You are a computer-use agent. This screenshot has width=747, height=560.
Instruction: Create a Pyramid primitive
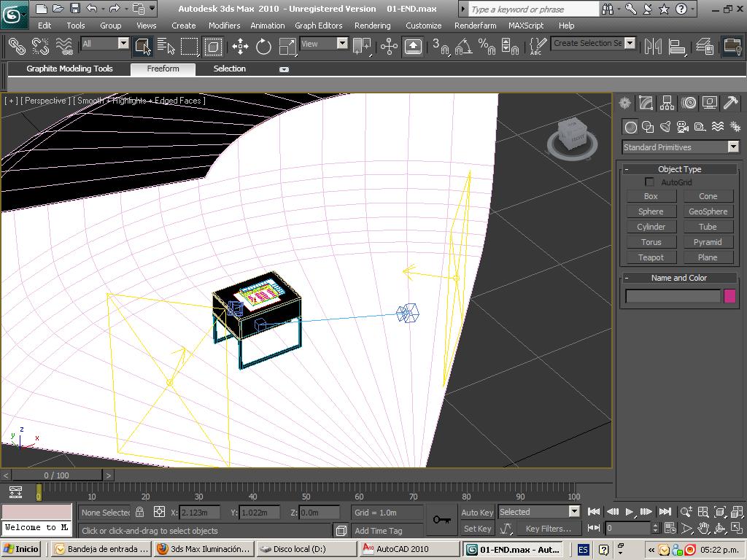708,242
